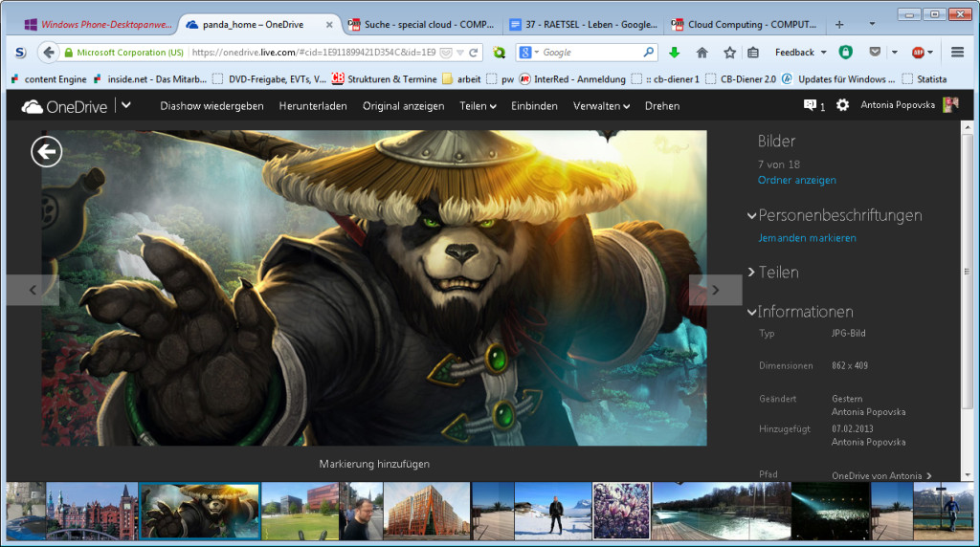This screenshot has width=980, height=547.
Task: Collapse the Personenbeschriftungen section
Action: coord(752,216)
